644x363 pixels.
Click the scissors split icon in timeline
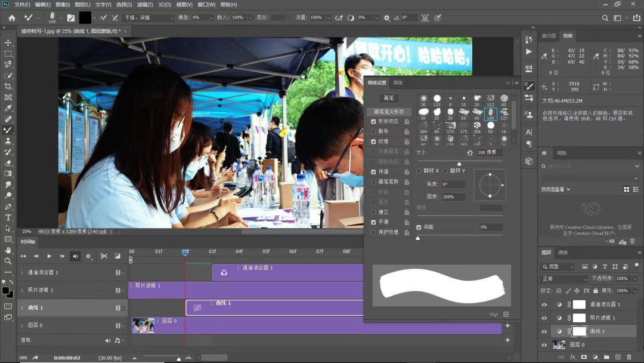pyautogui.click(x=104, y=256)
